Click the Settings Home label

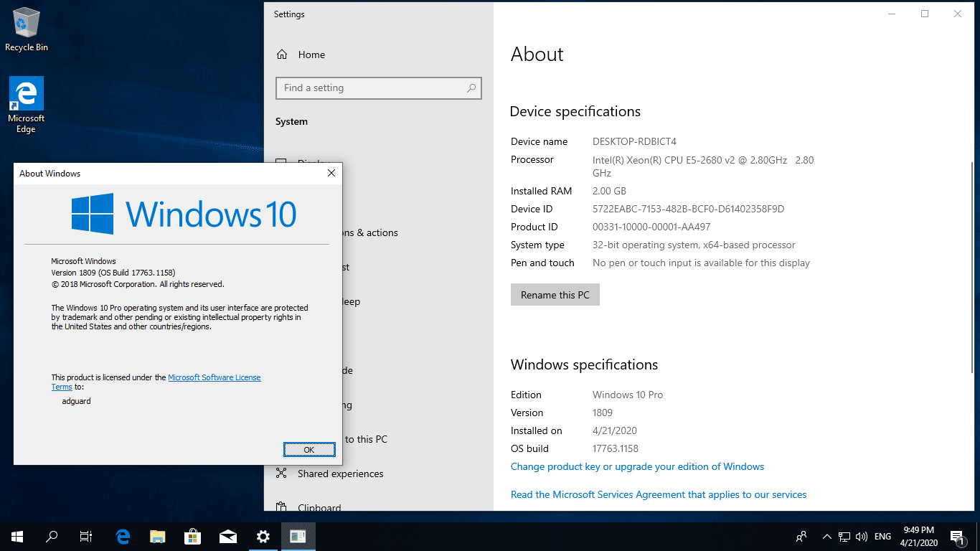(311, 55)
